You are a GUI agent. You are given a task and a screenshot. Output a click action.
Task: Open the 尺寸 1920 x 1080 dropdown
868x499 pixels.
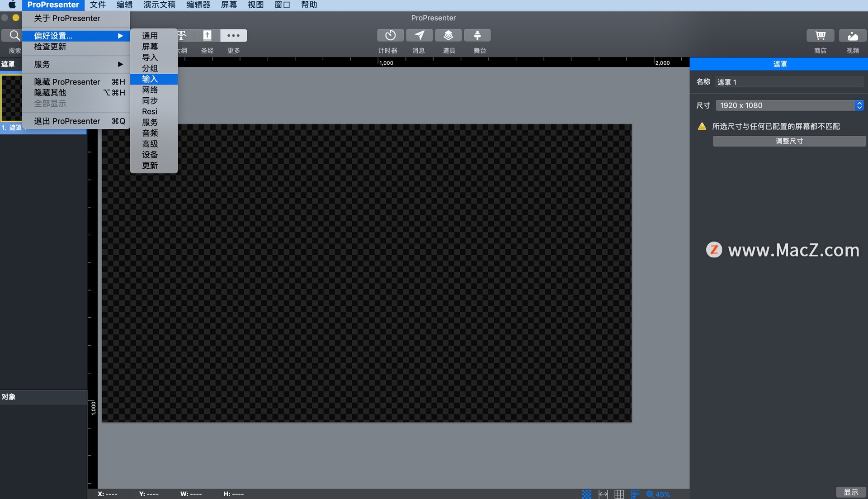pos(789,105)
